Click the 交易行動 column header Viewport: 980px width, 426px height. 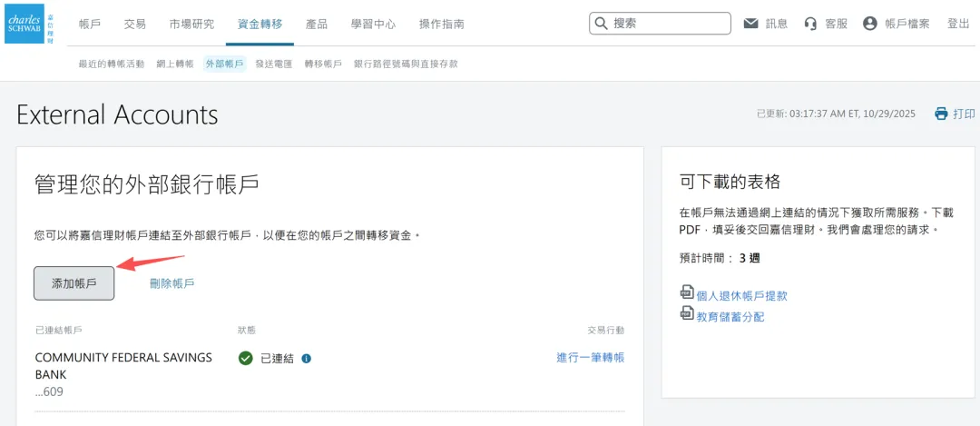pyautogui.click(x=605, y=330)
